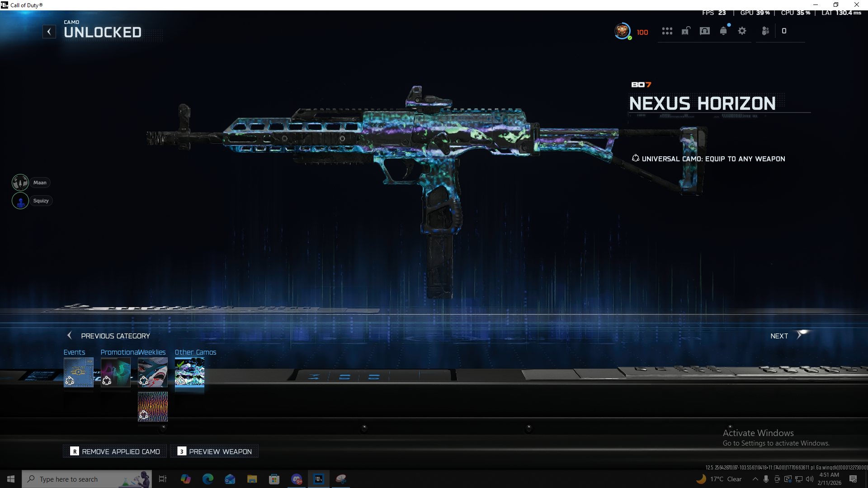Image resolution: width=868 pixels, height=488 pixels.
Task: Open the Windows Start menu
Action: coord(11,479)
